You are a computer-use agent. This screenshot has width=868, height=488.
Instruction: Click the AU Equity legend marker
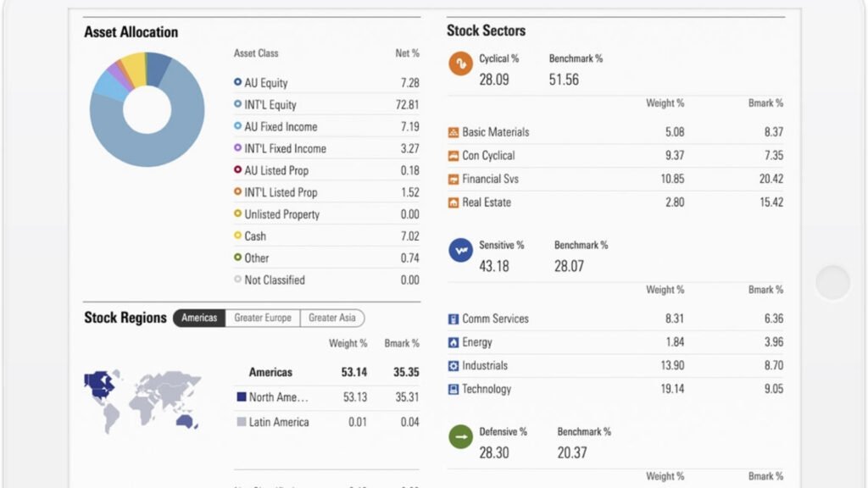(238, 83)
